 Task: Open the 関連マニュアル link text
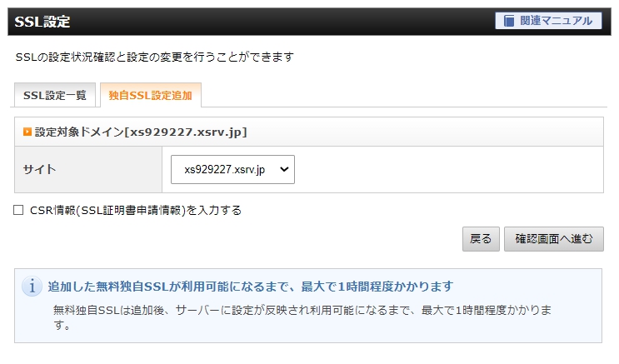pyautogui.click(x=556, y=21)
